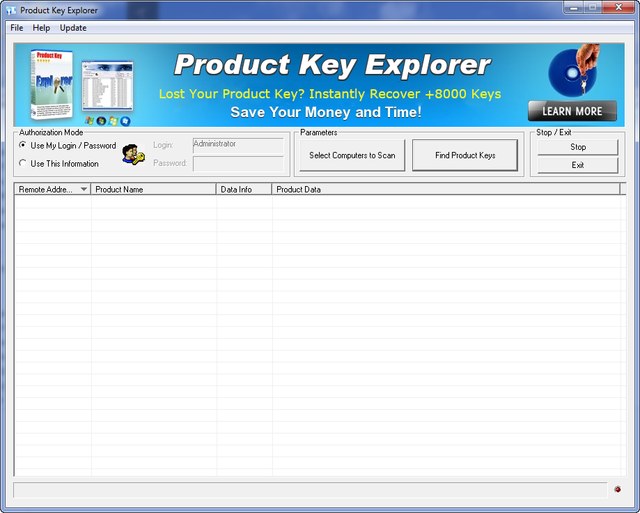The width and height of the screenshot is (640, 513).
Task: Click the Login input field
Action: pos(238,145)
